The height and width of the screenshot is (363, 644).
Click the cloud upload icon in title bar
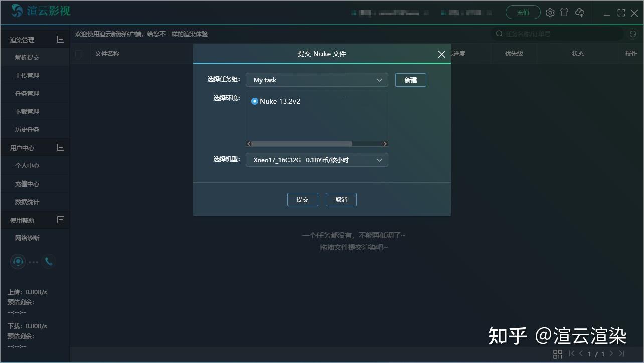(580, 12)
